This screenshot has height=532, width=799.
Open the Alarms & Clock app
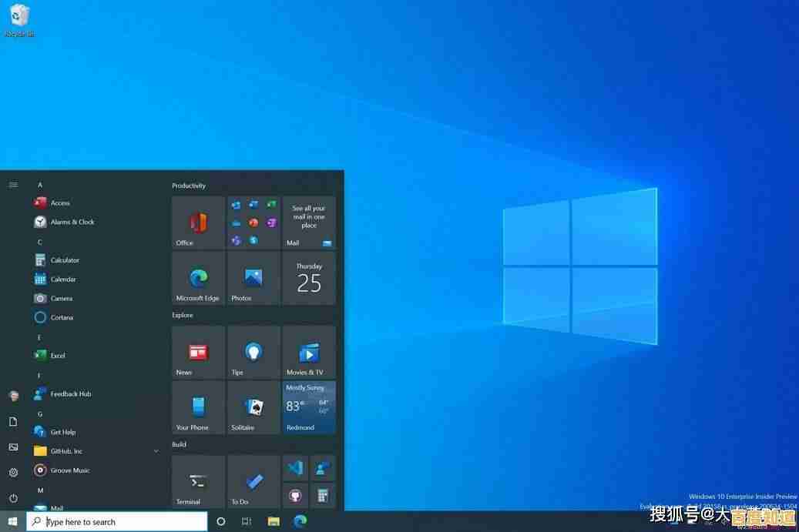pyautogui.click(x=65, y=222)
